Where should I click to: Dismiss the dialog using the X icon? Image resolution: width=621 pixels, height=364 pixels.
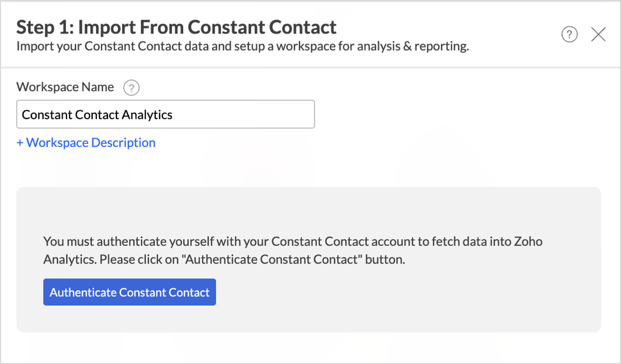click(x=598, y=35)
